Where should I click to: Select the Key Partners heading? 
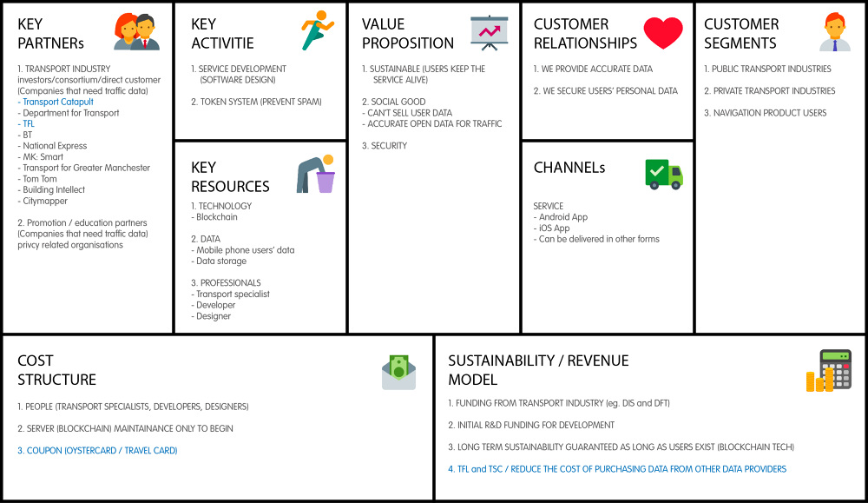click(51, 33)
